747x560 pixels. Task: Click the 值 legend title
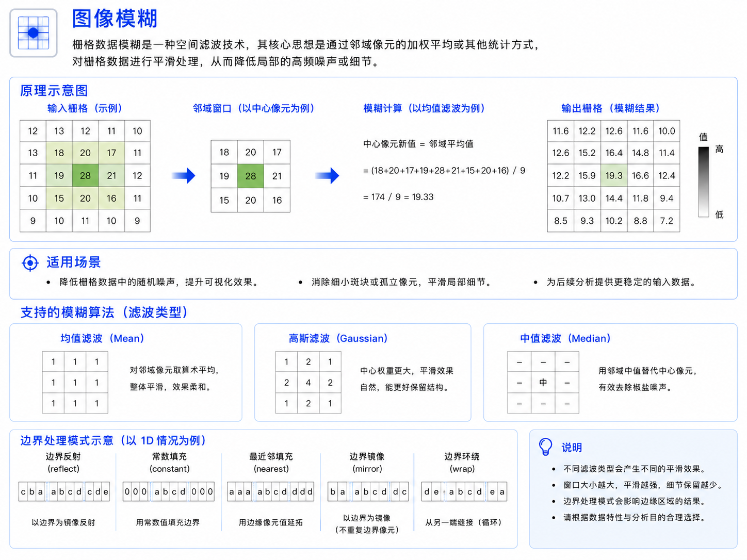click(x=703, y=137)
